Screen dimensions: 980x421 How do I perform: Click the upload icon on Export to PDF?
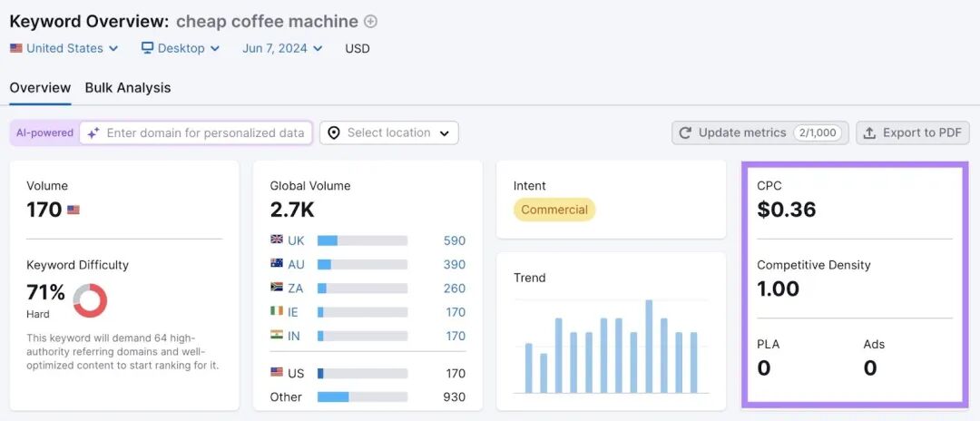[869, 133]
